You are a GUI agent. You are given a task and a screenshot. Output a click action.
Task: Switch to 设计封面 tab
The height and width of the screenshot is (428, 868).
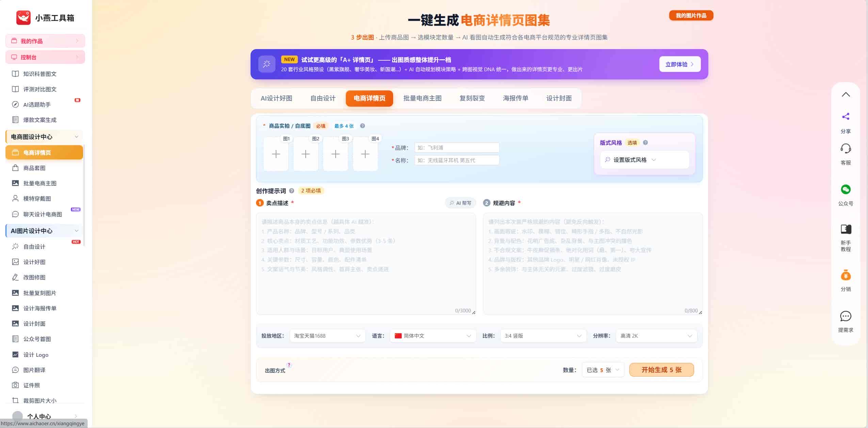tap(559, 98)
